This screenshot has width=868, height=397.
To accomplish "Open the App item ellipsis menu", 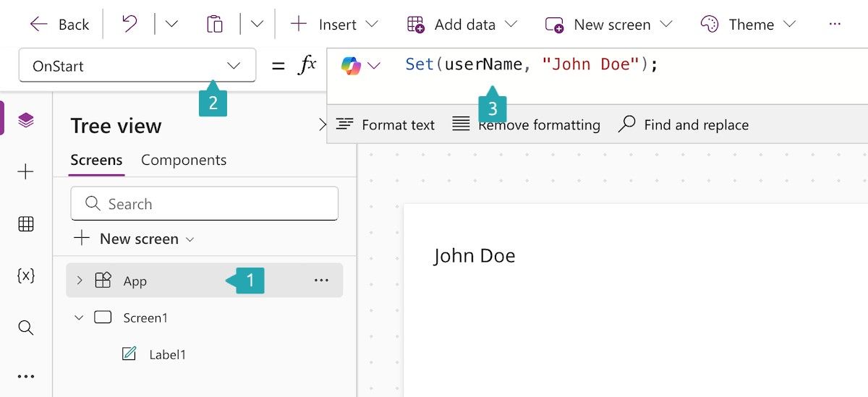I will 321,281.
